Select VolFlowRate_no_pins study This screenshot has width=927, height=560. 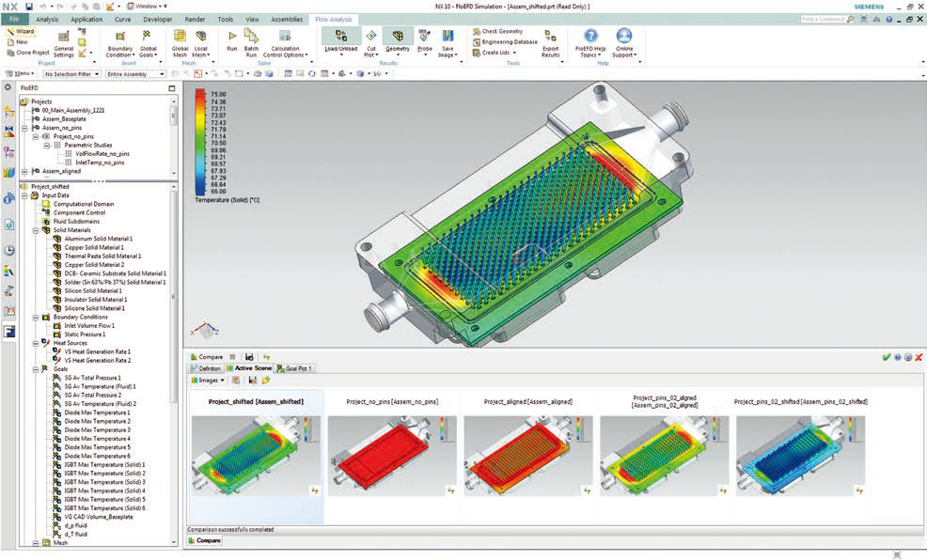(x=102, y=153)
